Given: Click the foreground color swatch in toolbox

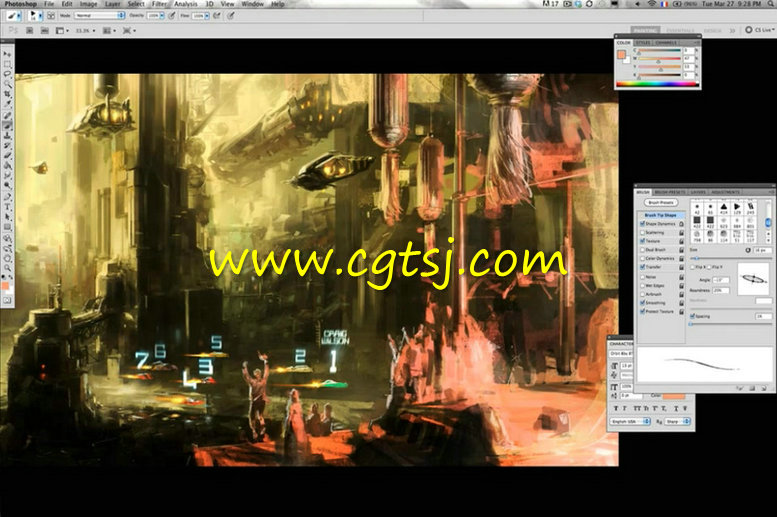Looking at the screenshot, I should click(5, 285).
